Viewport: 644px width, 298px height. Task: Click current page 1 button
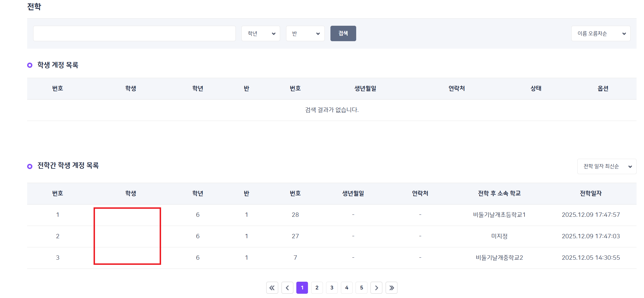point(302,288)
